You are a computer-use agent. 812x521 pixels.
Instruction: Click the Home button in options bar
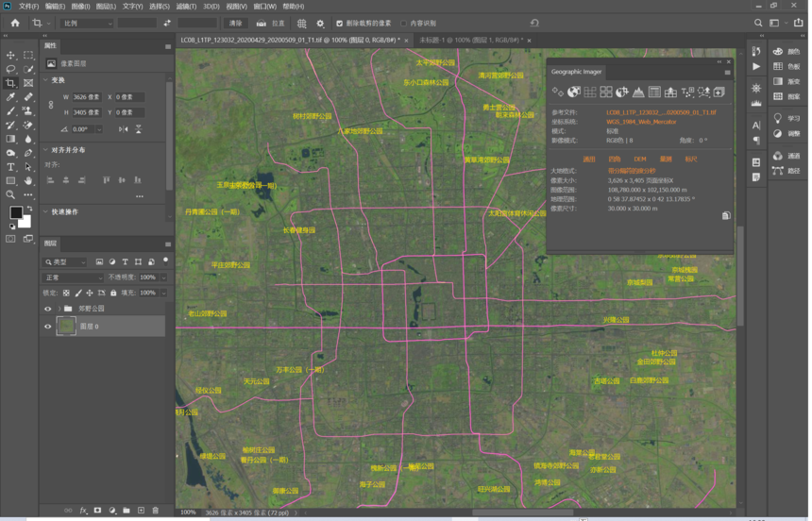point(15,23)
